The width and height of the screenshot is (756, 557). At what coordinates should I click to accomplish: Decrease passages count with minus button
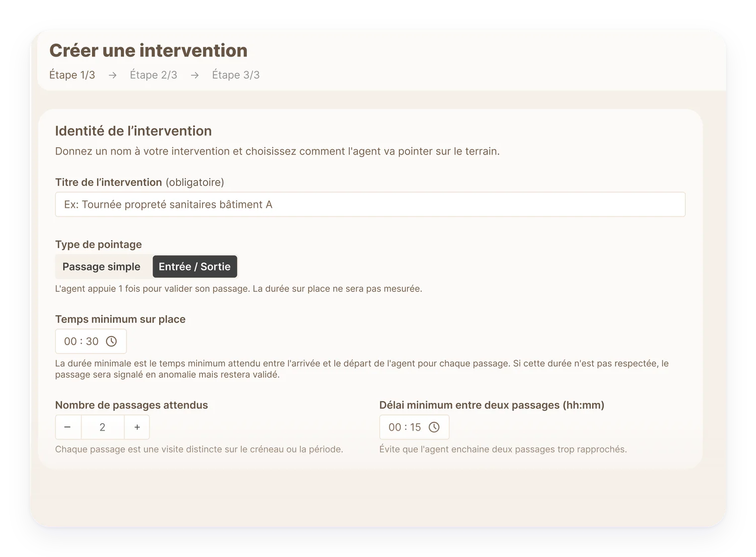tap(68, 427)
